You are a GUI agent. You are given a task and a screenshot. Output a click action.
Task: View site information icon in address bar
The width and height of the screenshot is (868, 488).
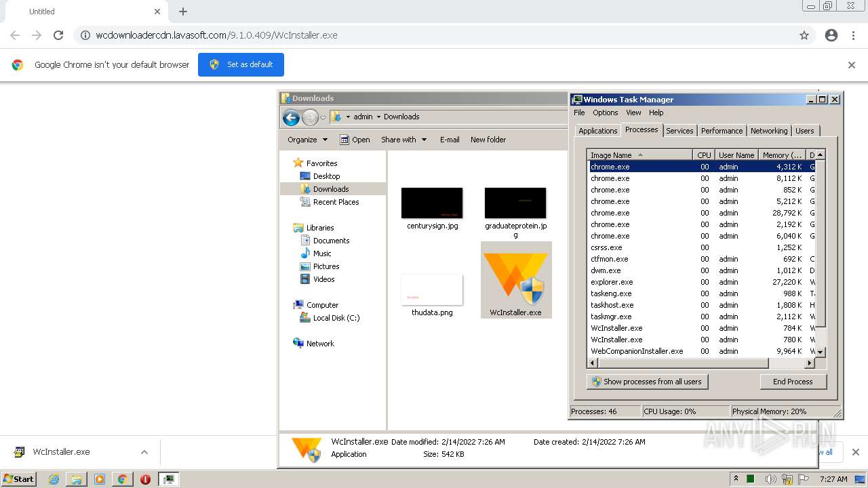[x=85, y=35]
